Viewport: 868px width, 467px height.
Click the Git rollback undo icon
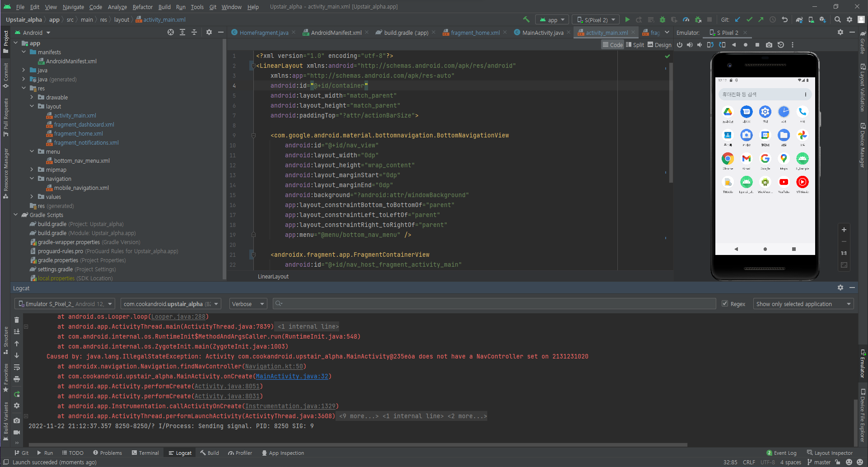pos(784,19)
